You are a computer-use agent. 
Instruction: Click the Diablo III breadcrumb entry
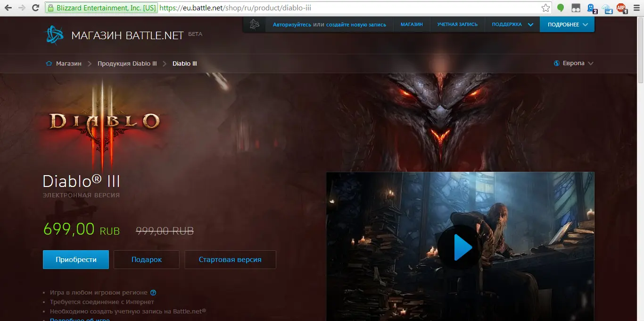point(185,64)
